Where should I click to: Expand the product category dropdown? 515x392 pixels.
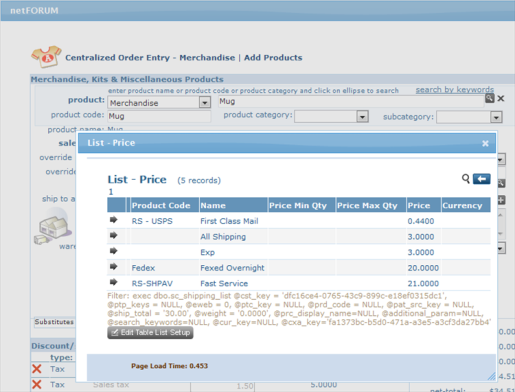tap(362, 117)
